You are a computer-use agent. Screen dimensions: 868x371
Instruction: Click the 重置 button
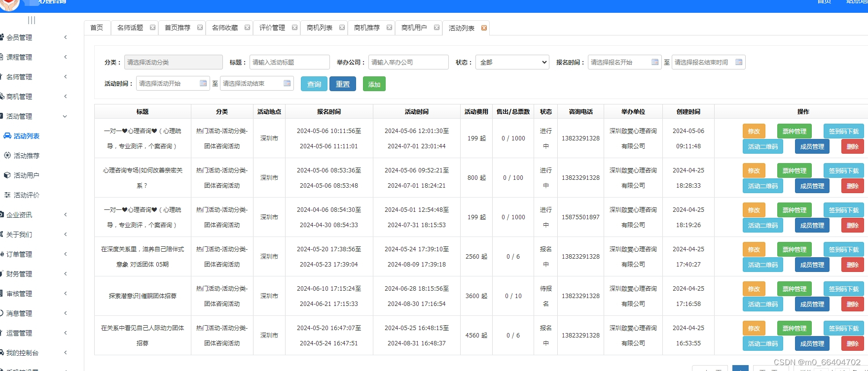(x=343, y=84)
